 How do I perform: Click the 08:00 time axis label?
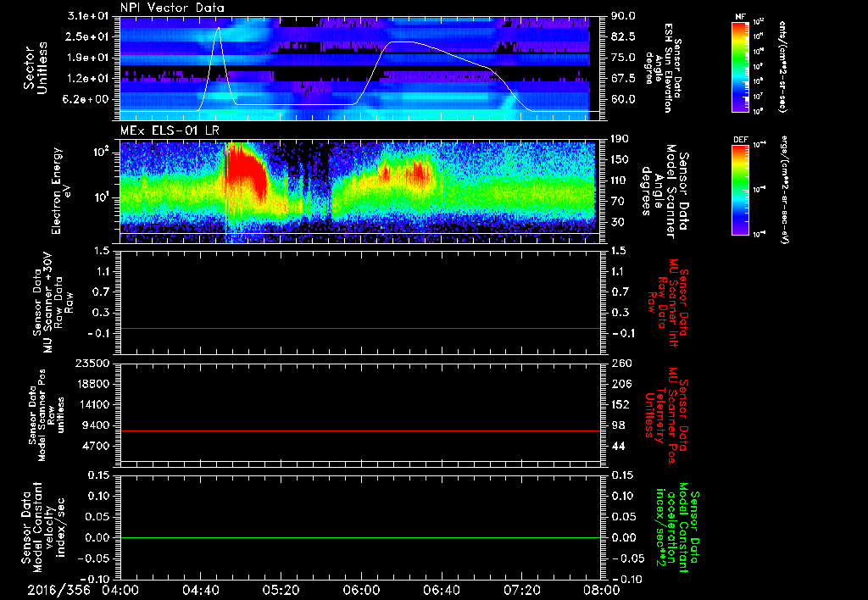[x=601, y=591]
